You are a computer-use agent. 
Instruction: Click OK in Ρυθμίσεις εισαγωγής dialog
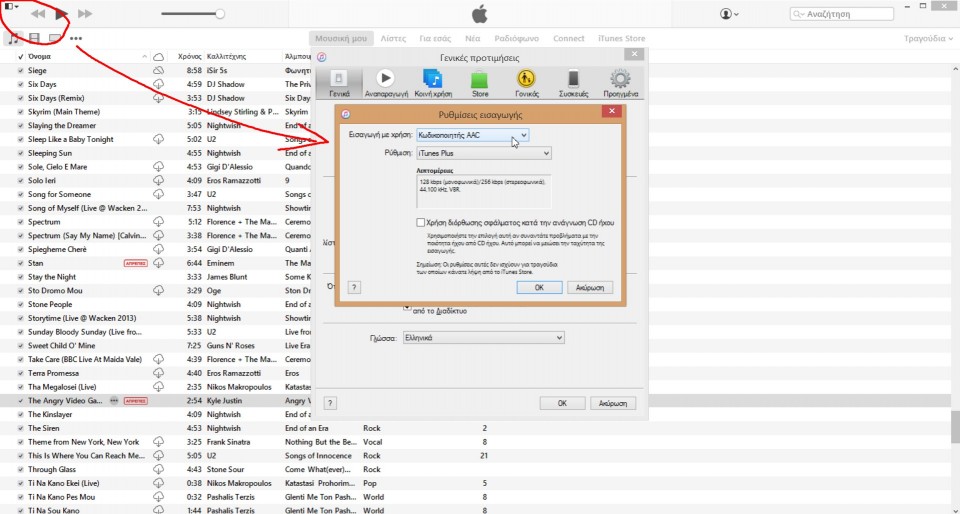pyautogui.click(x=539, y=288)
